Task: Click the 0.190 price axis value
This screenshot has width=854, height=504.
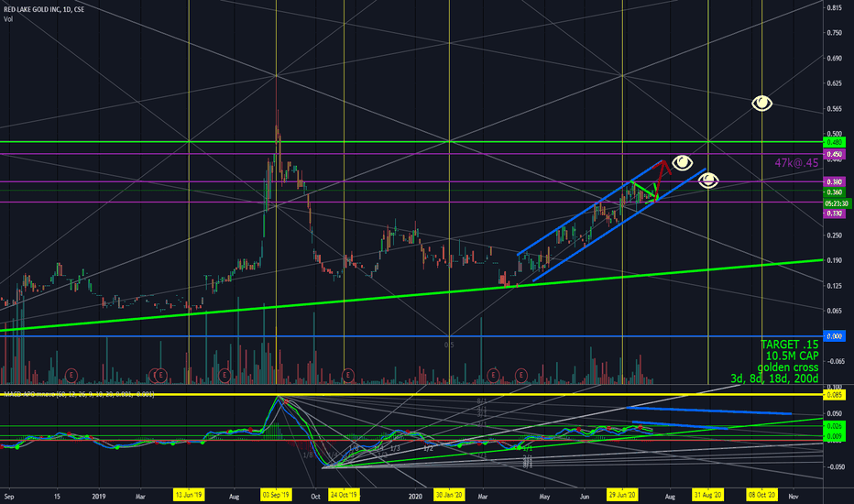Action: 835,260
